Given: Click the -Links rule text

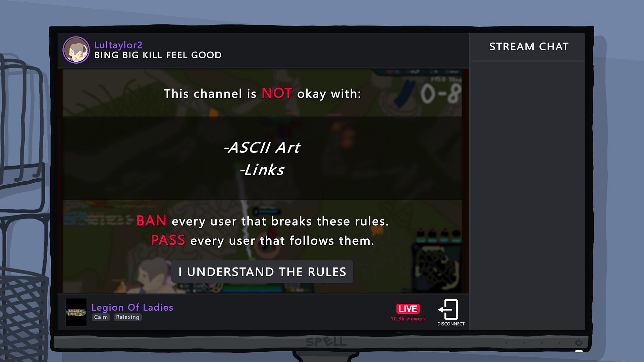Looking at the screenshot, I should (x=262, y=170).
